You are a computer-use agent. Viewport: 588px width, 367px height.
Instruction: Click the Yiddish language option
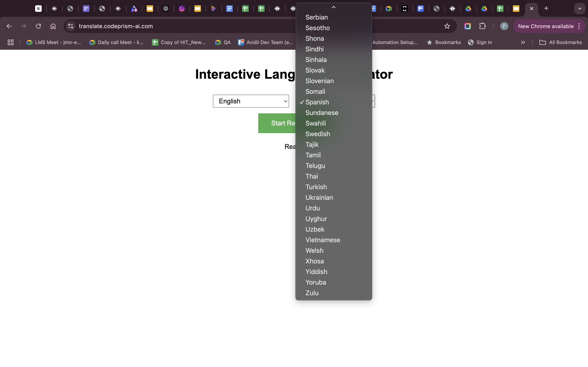[x=316, y=271]
